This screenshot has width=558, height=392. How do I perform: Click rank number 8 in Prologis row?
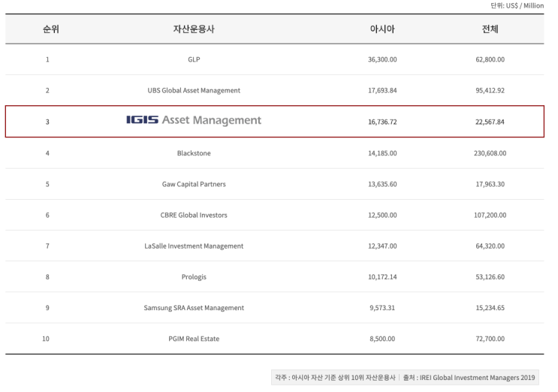[47, 277]
